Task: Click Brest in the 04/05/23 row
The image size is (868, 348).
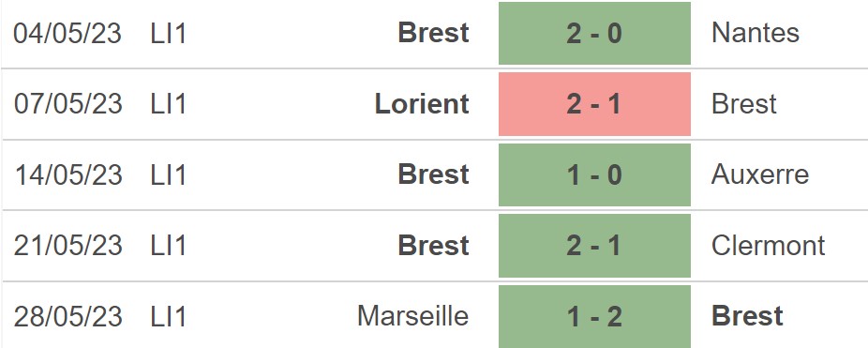Action: pyautogui.click(x=433, y=33)
